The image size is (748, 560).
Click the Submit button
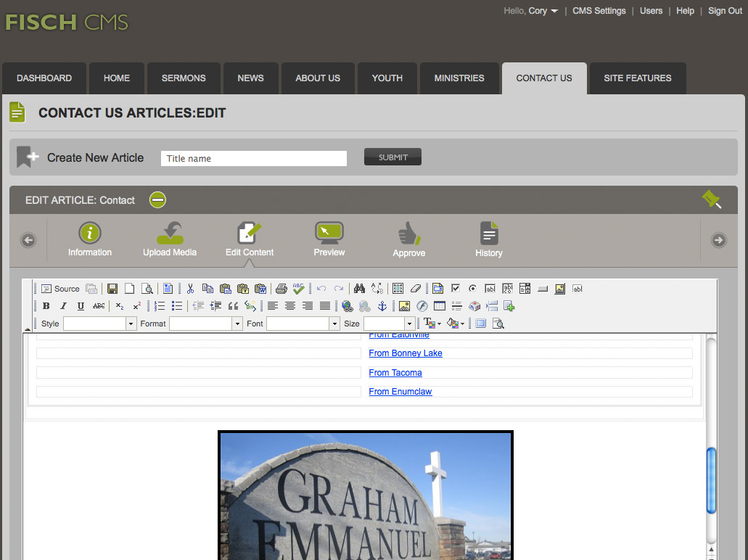point(393,157)
